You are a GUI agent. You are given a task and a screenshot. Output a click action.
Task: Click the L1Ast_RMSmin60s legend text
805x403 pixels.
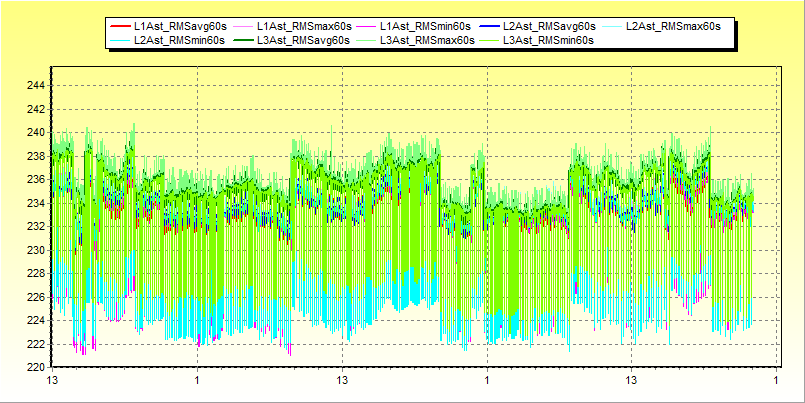[x=427, y=25]
